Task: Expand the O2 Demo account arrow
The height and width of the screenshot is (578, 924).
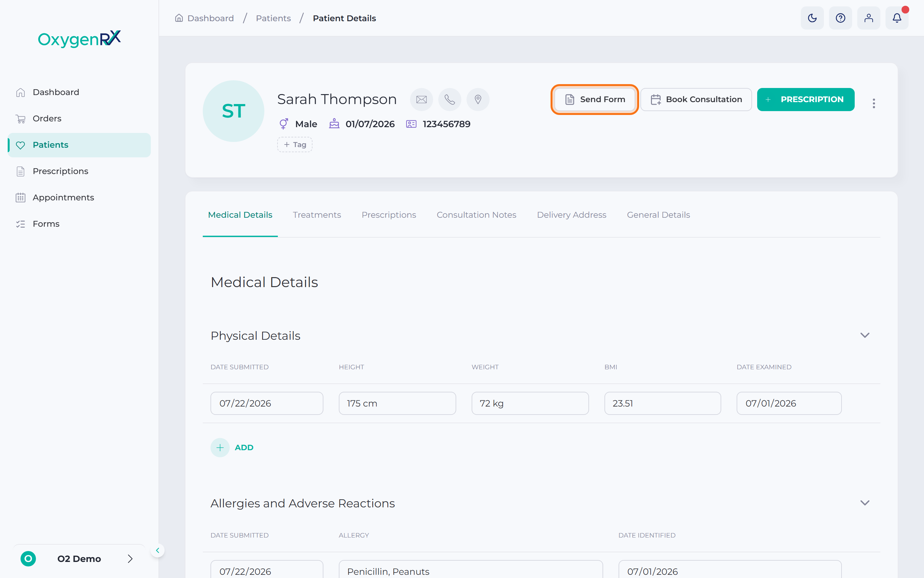Action: point(130,558)
